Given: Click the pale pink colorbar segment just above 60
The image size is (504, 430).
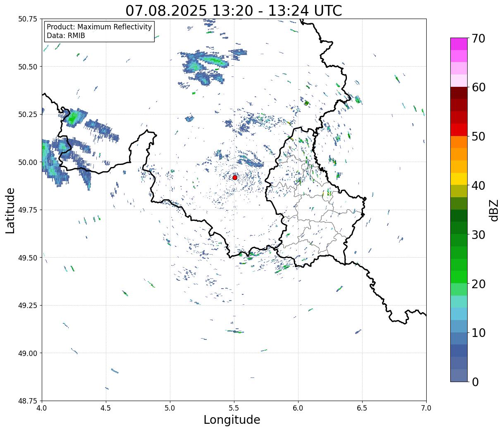Looking at the screenshot, I should tap(459, 81).
